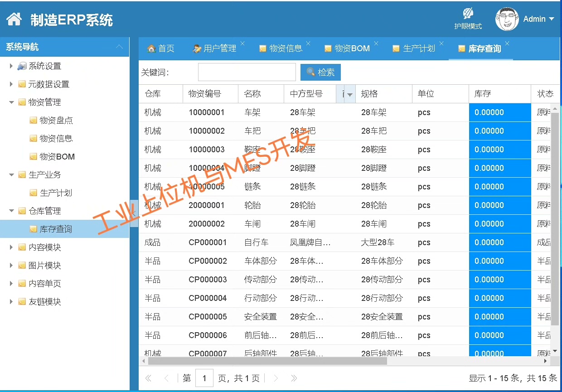Click the 内容模块 folder icon
The image size is (562, 392).
coord(22,247)
